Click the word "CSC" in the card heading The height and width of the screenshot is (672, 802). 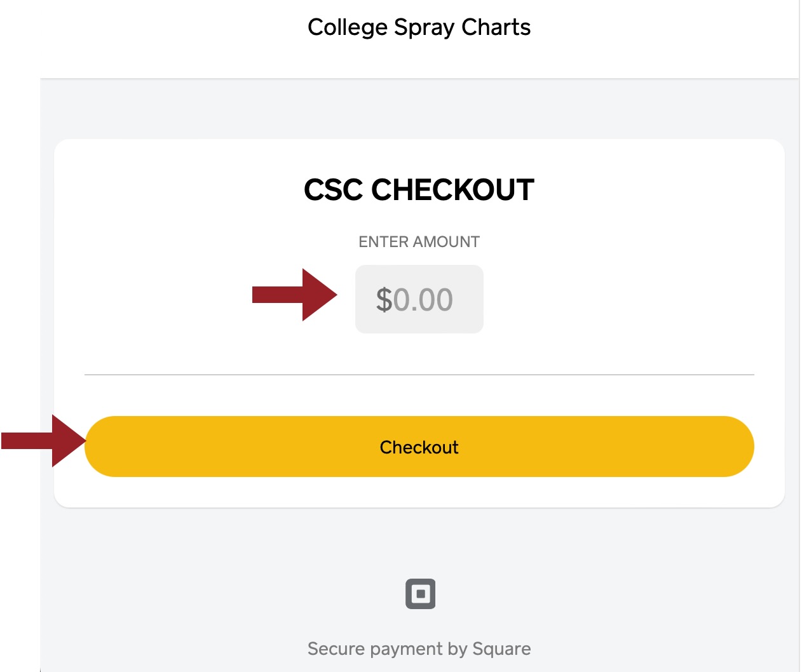(x=333, y=190)
